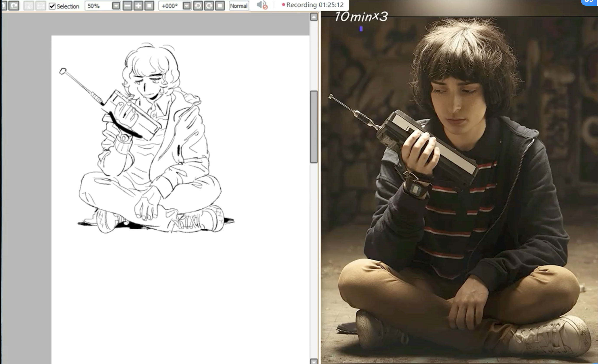Rotate the canvas counterclockwise
The width and height of the screenshot is (598, 364).
click(198, 6)
